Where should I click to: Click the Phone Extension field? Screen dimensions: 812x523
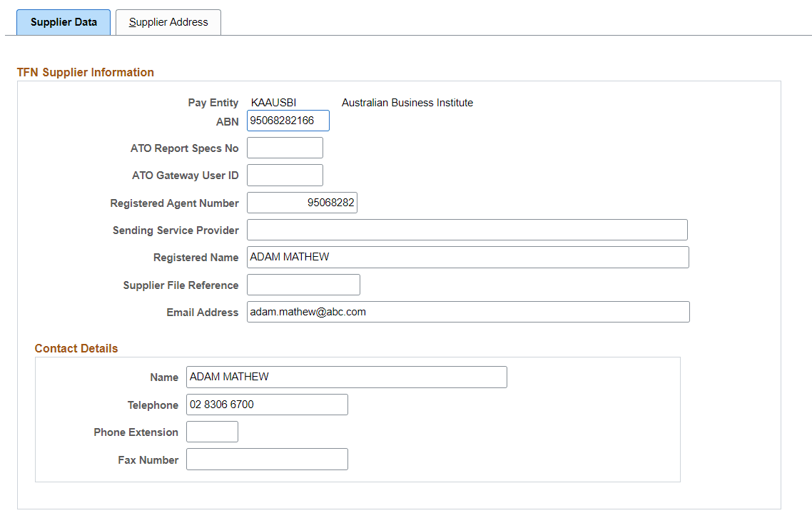tap(212, 431)
